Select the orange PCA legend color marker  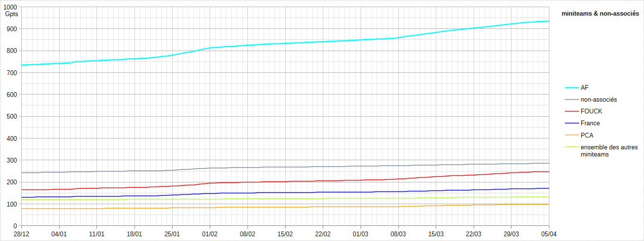571,135
